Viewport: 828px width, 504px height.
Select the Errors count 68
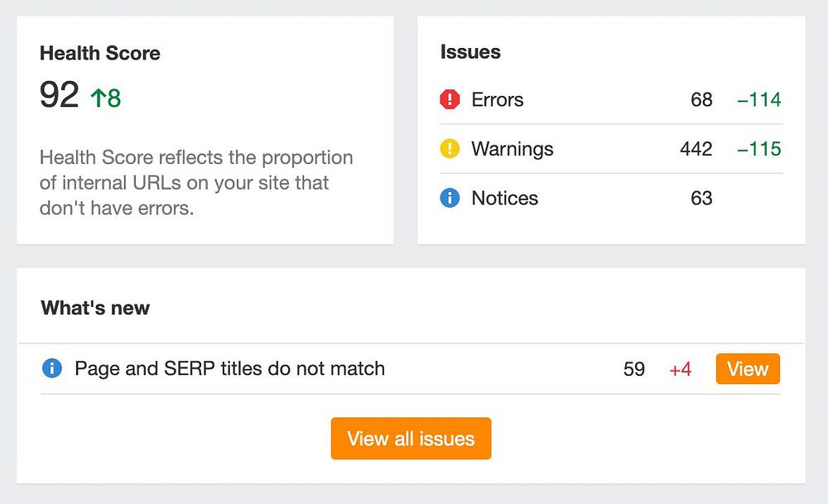point(701,100)
